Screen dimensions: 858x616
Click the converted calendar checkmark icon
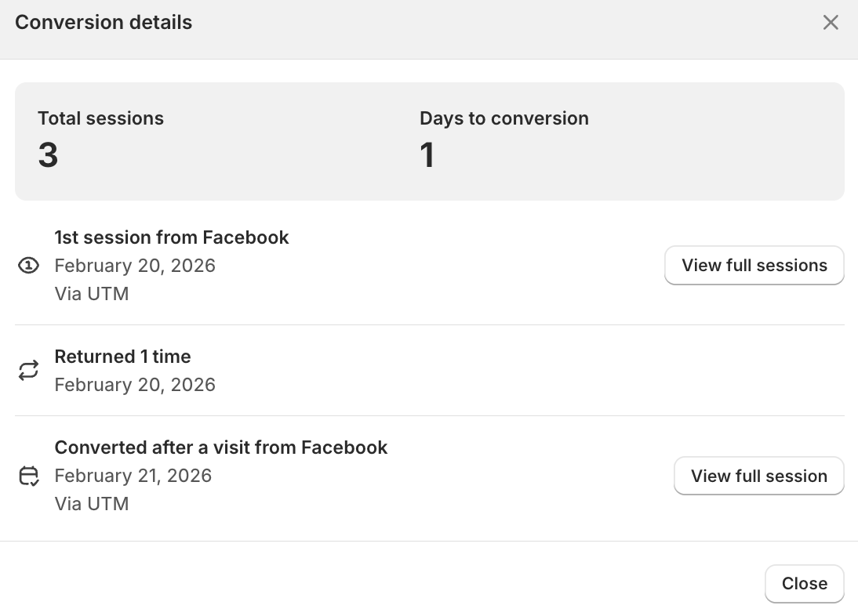[28, 476]
